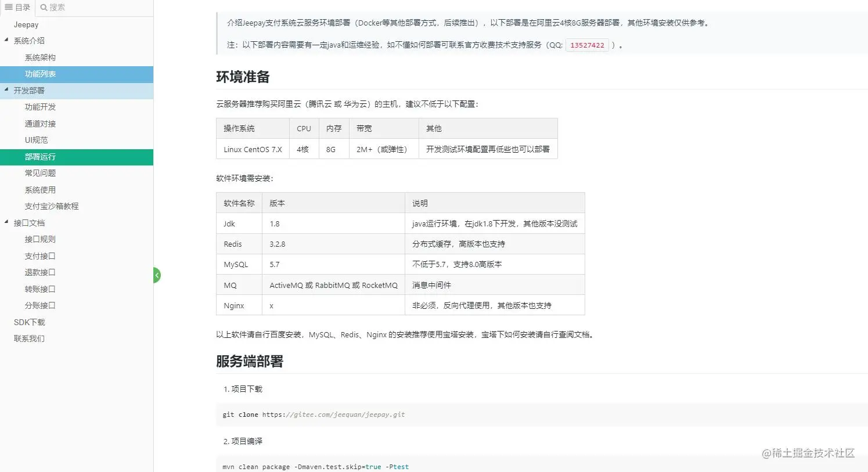Image resolution: width=868 pixels, height=472 pixels.
Task: Click the 1. 项目下载 step text
Action: [243, 389]
